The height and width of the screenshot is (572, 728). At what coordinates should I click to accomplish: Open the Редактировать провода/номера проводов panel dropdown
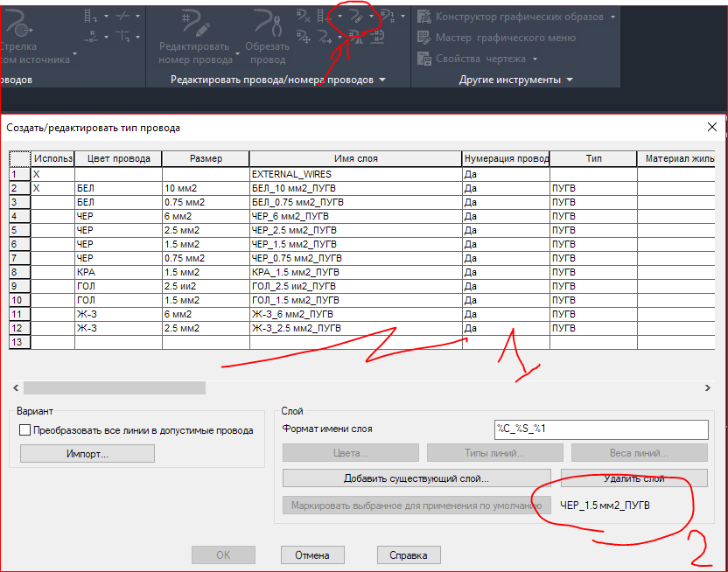click(x=381, y=78)
